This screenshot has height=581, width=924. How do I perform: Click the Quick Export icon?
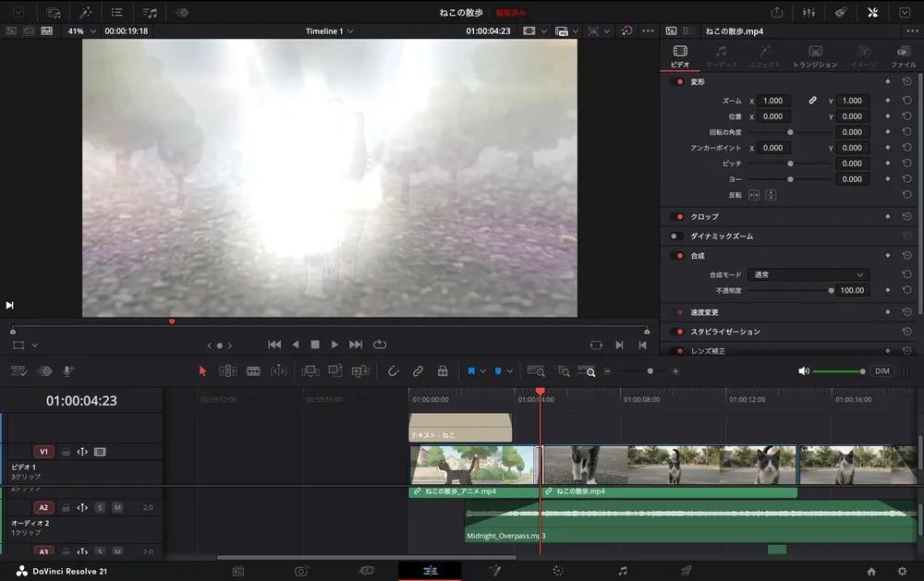point(777,12)
